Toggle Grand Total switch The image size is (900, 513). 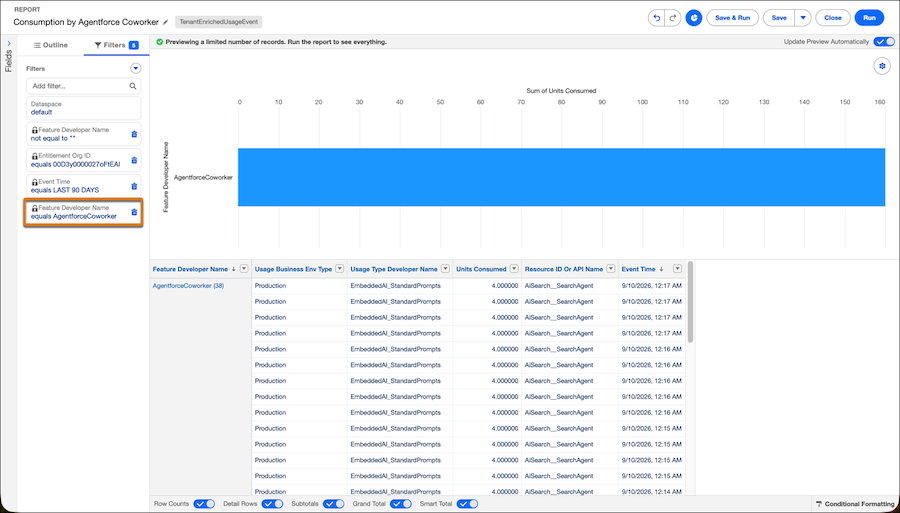(401, 504)
